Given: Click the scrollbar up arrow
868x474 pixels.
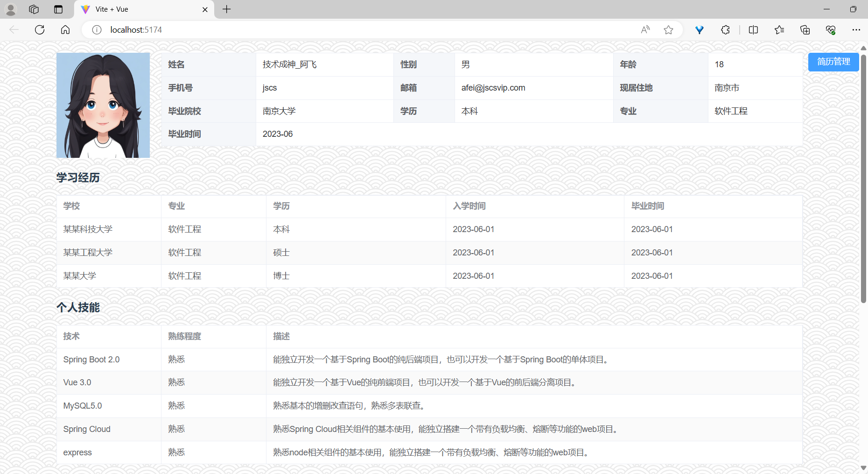Looking at the screenshot, I should click(863, 48).
